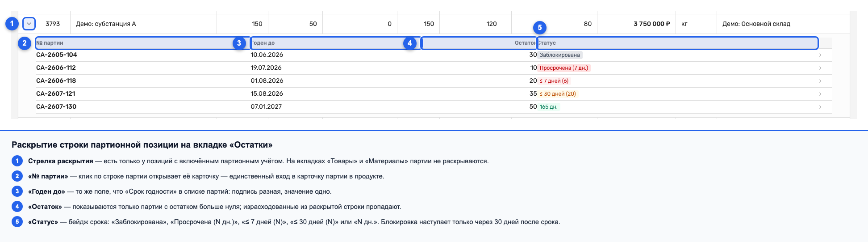This screenshot has width=868, height=242.
Task: Click item code 3793
Action: click(53, 24)
